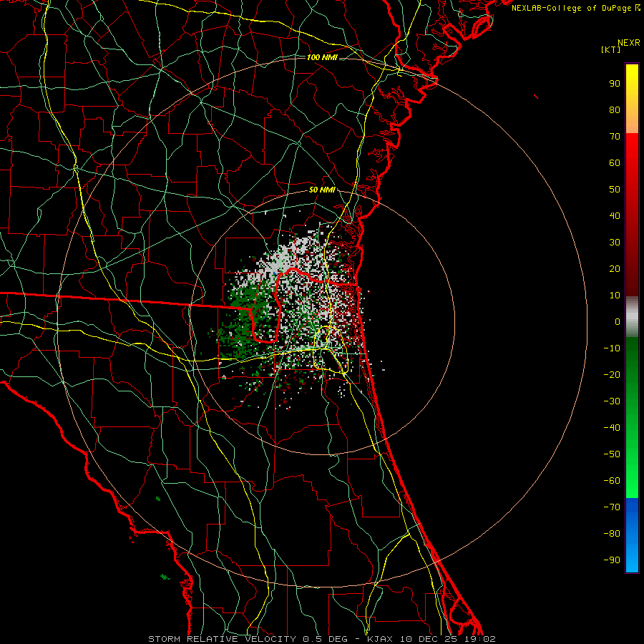Click the 70 value on velocity scale
The height and width of the screenshot is (644, 644).
(x=615, y=137)
